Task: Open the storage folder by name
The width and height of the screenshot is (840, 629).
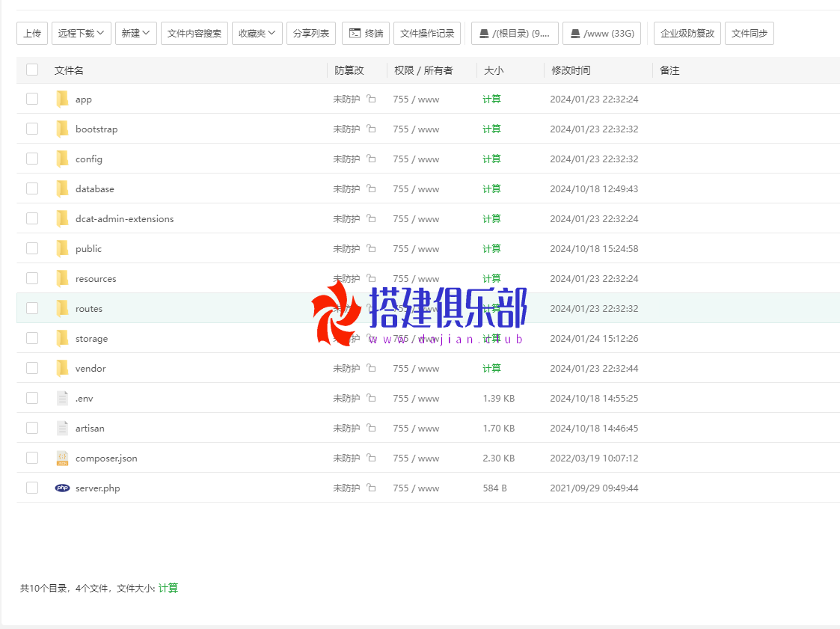Action: click(91, 338)
